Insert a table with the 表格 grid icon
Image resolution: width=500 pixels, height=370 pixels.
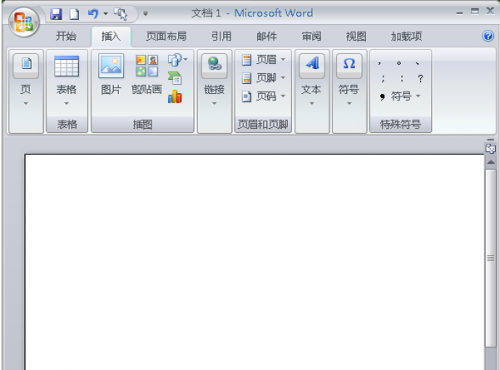click(x=66, y=66)
